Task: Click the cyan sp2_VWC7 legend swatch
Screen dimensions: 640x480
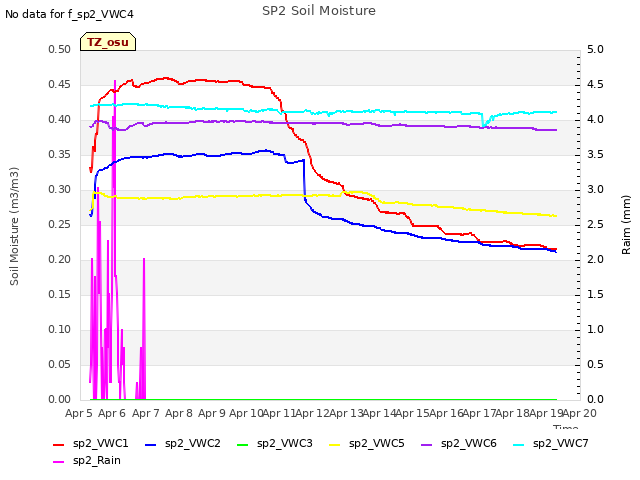Action: click(x=518, y=444)
